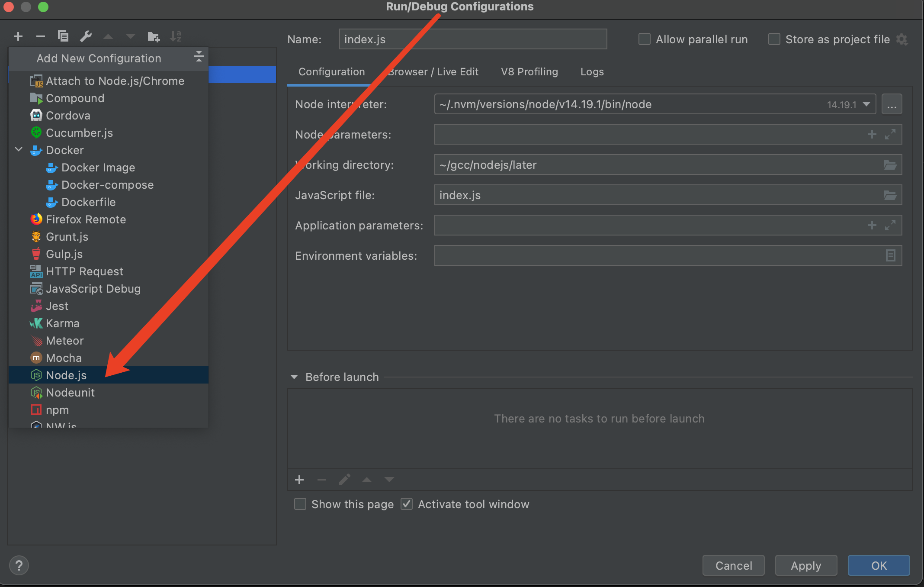Click browse folder icon for Working directory
Screen dimensions: 924x587
890,165
